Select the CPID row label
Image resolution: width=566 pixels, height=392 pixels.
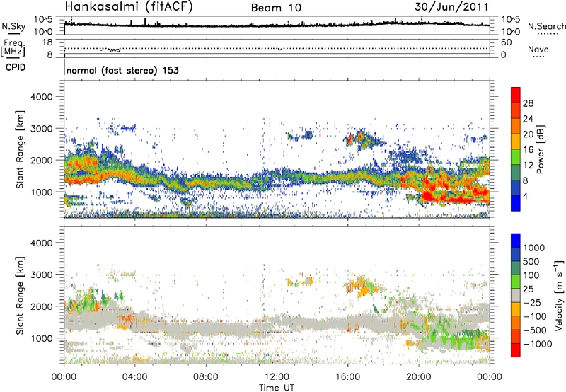pyautogui.click(x=16, y=67)
